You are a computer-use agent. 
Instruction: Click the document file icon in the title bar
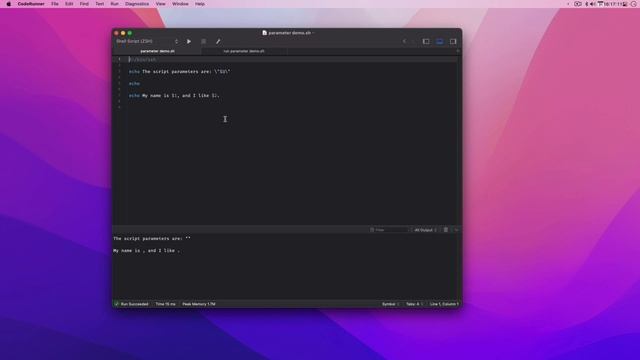click(x=264, y=33)
